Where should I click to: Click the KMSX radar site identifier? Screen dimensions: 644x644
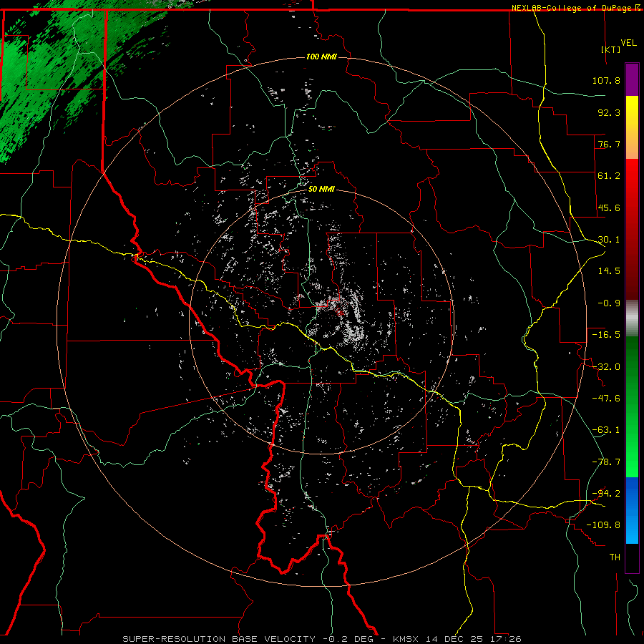[406, 639]
